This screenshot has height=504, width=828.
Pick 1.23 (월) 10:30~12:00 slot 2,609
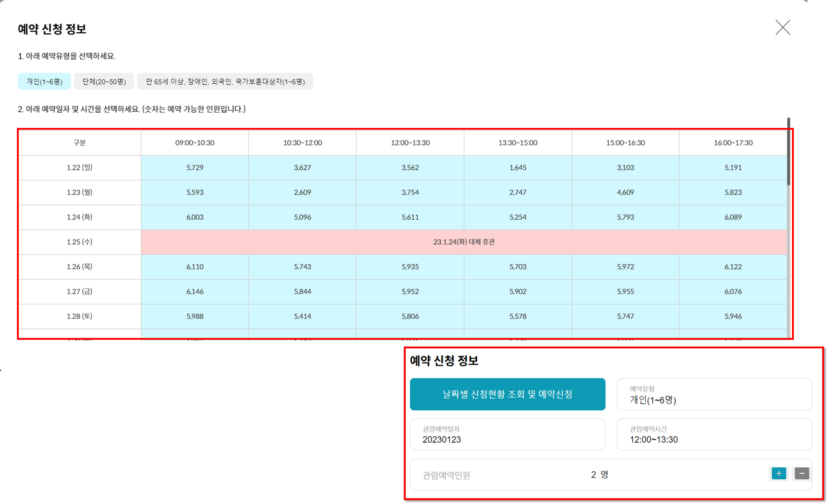click(x=302, y=192)
